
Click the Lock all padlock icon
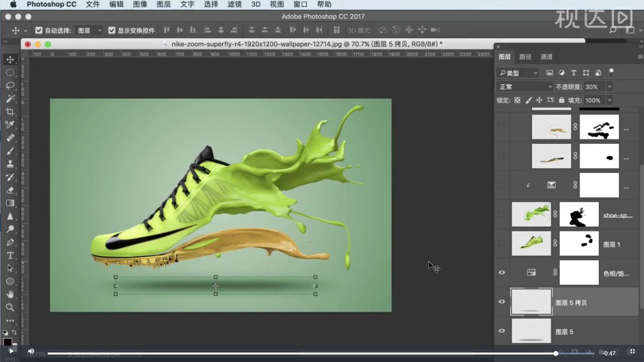pos(561,100)
